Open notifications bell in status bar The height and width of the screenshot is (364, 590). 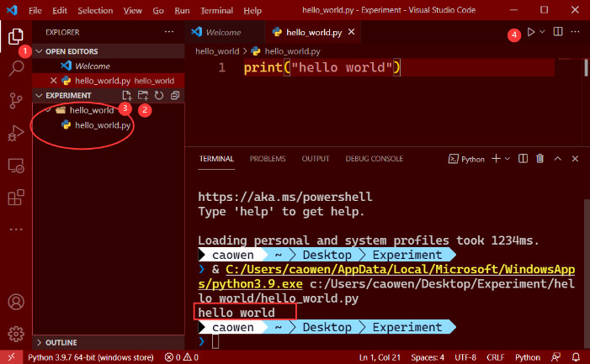[576, 357]
